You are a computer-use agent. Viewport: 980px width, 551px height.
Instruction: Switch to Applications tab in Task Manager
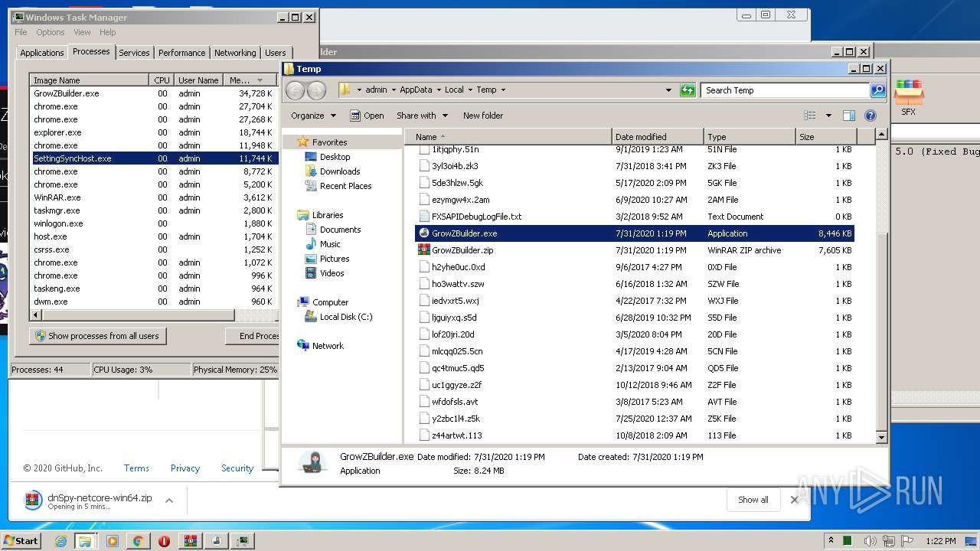tap(41, 53)
